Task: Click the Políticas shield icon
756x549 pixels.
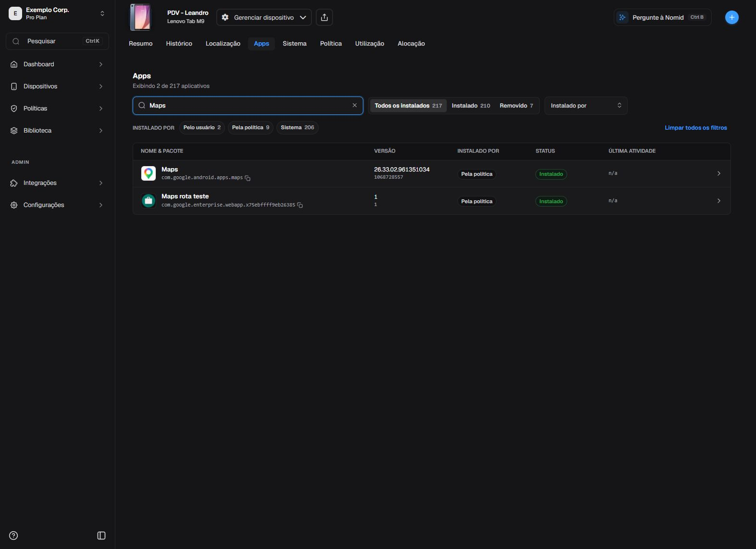Action: (x=14, y=109)
